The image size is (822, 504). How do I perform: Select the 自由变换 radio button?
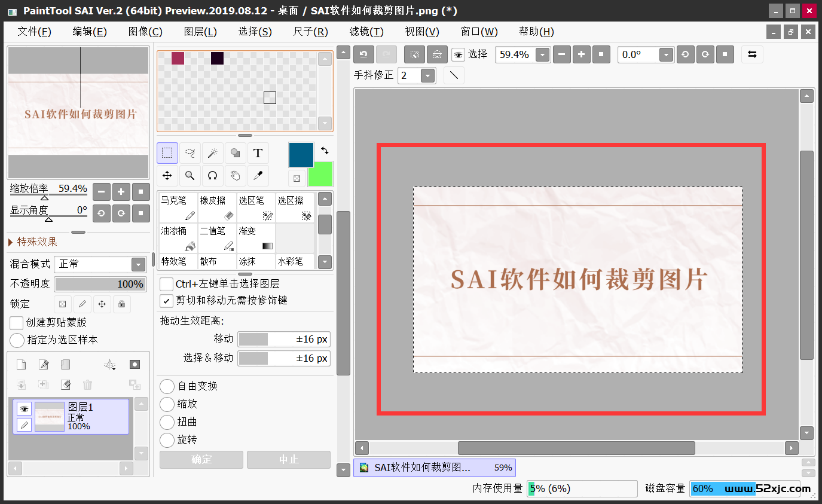pyautogui.click(x=167, y=386)
